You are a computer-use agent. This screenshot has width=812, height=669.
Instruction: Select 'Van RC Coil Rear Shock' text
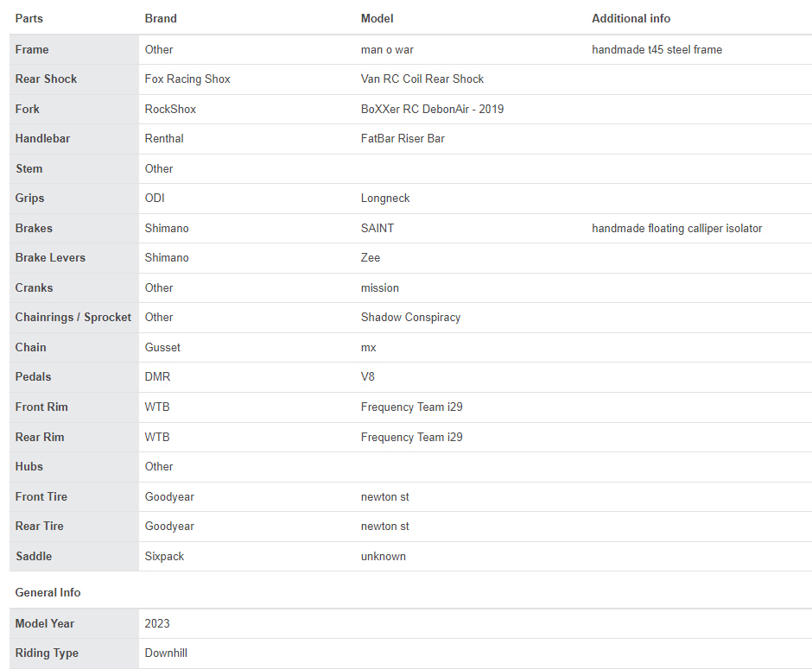(422, 79)
